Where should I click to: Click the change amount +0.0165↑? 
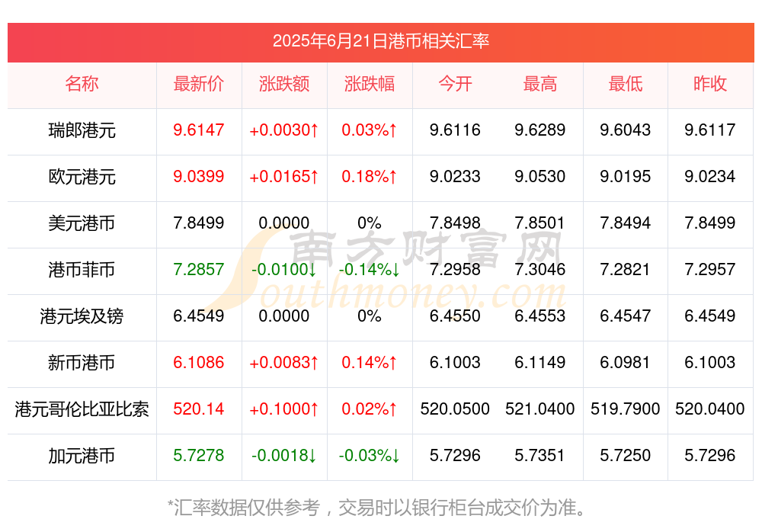tap(283, 177)
